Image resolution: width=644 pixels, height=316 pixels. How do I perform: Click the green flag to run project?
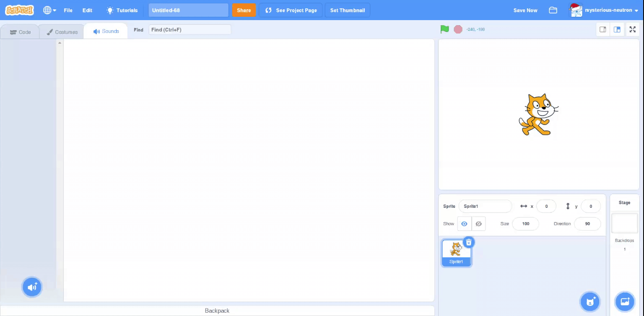(x=444, y=29)
